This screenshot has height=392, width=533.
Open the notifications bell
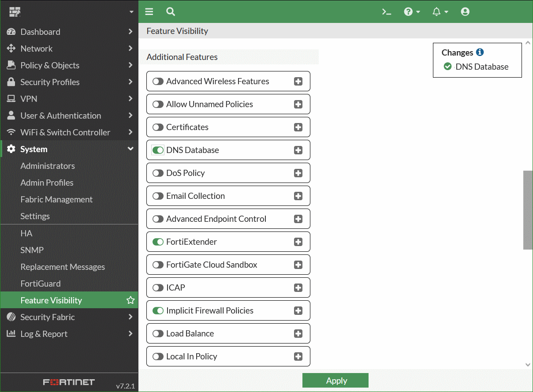pyautogui.click(x=437, y=11)
